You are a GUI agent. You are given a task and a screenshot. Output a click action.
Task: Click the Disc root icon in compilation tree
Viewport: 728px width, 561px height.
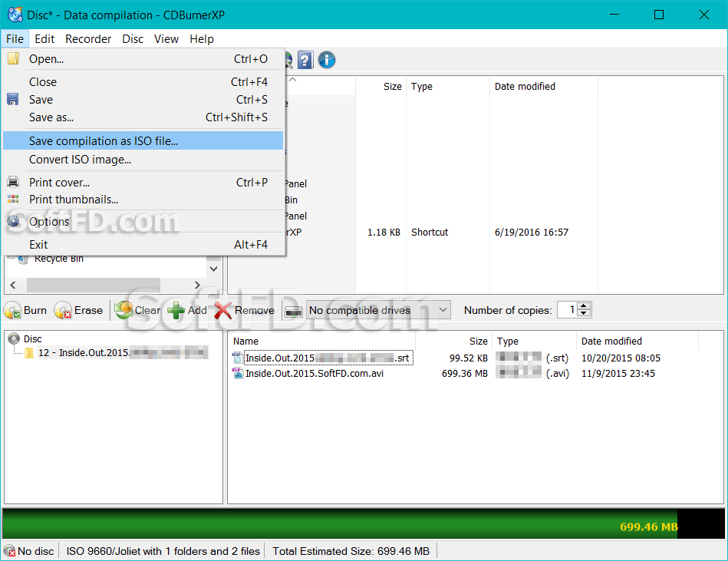click(15, 338)
